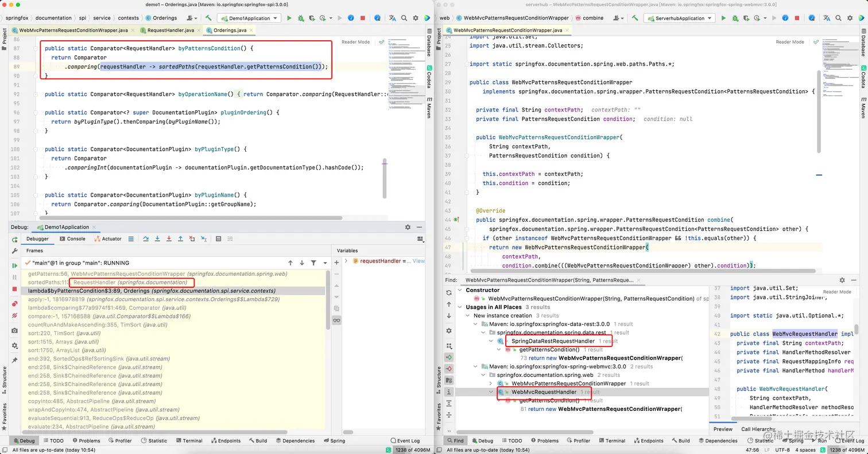The height and width of the screenshot is (454, 868).
Task: Click the Step Over debugger icon
Action: coord(146,238)
